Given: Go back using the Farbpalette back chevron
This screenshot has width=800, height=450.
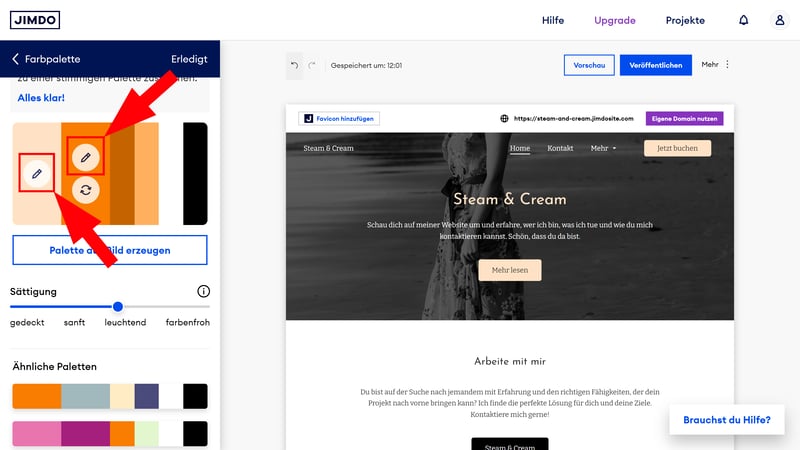Looking at the screenshot, I should click(x=16, y=59).
